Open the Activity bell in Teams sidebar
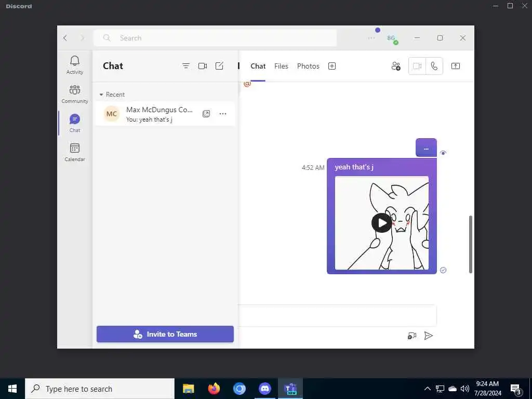This screenshot has height=399, width=532. pyautogui.click(x=75, y=65)
